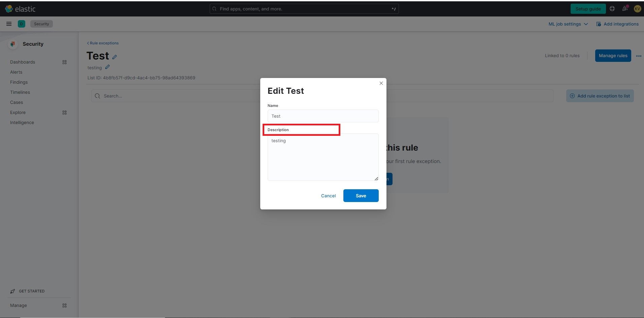This screenshot has width=644, height=318.
Task: Click the Get Started rocket icon
Action: pos(12,291)
